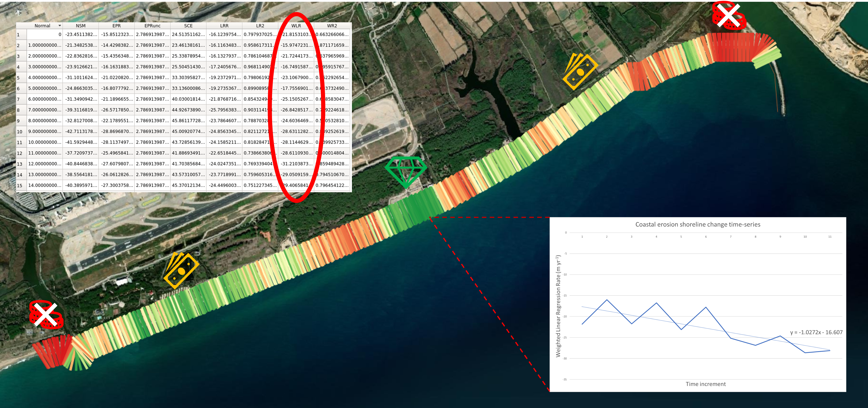Select the row 1 header in the attribute table
Viewport: 868px width, 408px height.
point(21,34)
